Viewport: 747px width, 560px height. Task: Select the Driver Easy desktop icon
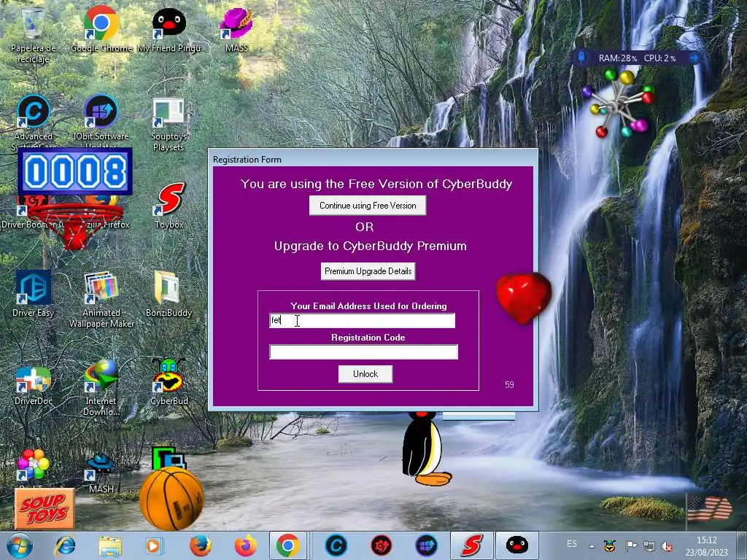(33, 294)
